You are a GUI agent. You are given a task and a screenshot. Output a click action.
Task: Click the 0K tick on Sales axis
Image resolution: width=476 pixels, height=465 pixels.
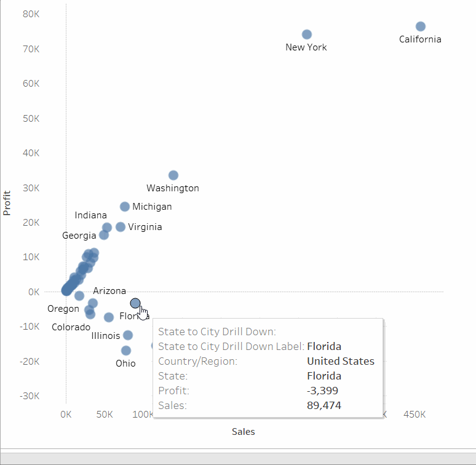click(x=66, y=415)
